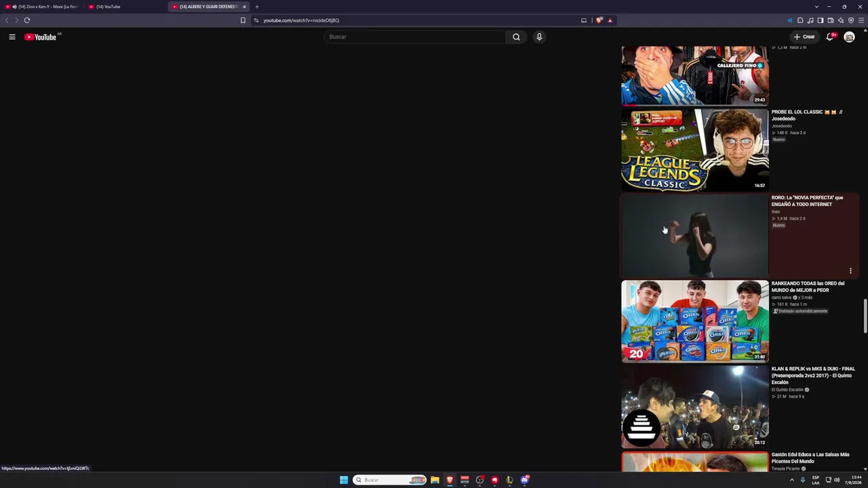This screenshot has width=868, height=488.
Task: Switch to the second YouTube tab
Action: [125, 7]
